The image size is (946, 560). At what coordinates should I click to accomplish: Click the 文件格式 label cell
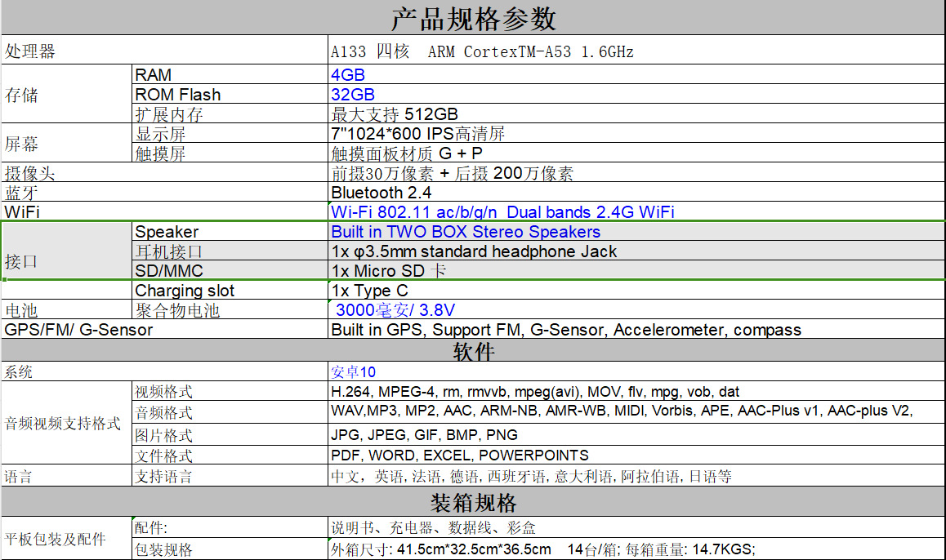point(230,455)
